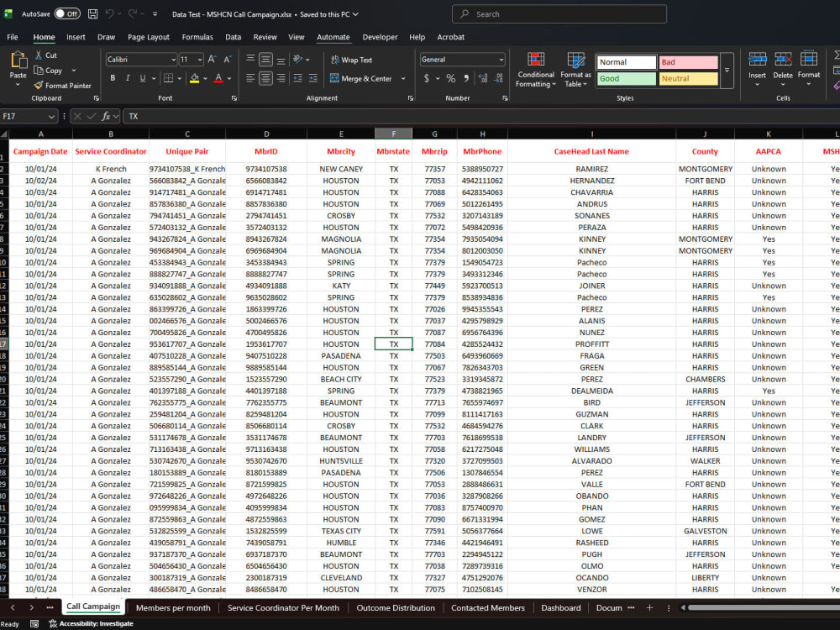Open the Outcome Distribution sheet tab
The height and width of the screenshot is (630, 840).
pos(396,607)
